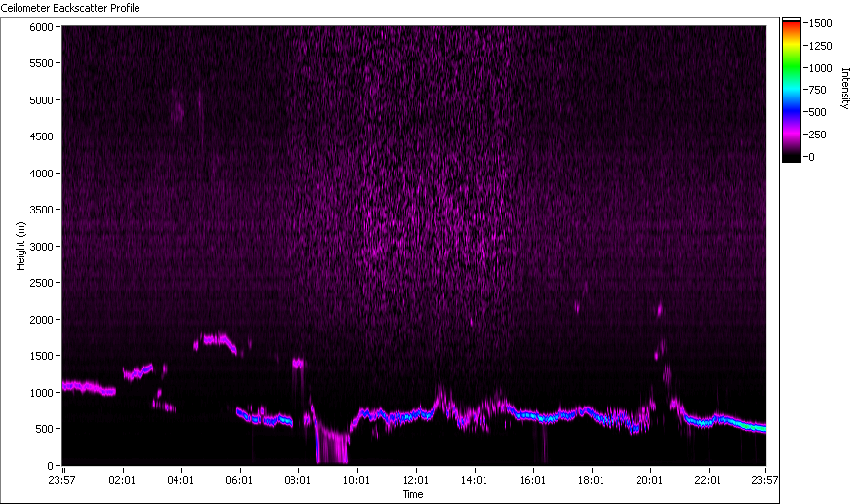Click the 2500 height axis value

click(x=41, y=283)
